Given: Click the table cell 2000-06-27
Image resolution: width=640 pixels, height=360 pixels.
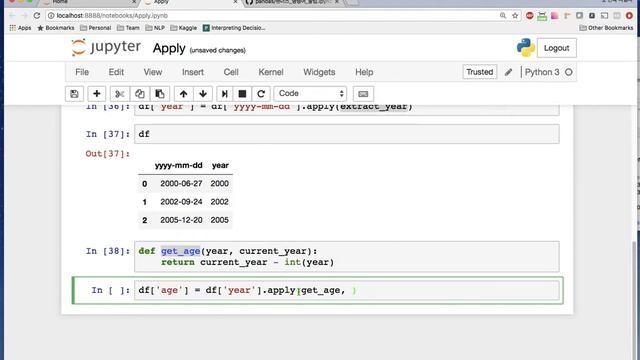Looking at the screenshot, I should (181, 184).
